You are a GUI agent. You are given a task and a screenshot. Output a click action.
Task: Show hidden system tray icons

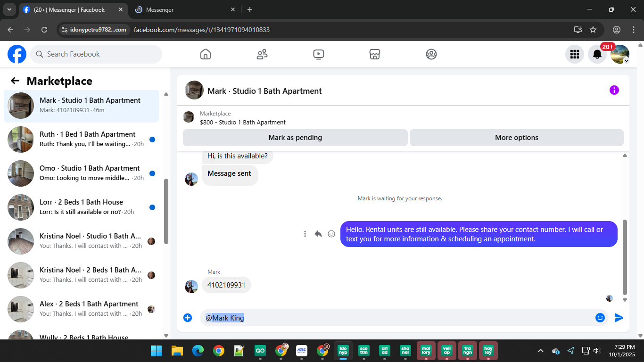541,351
